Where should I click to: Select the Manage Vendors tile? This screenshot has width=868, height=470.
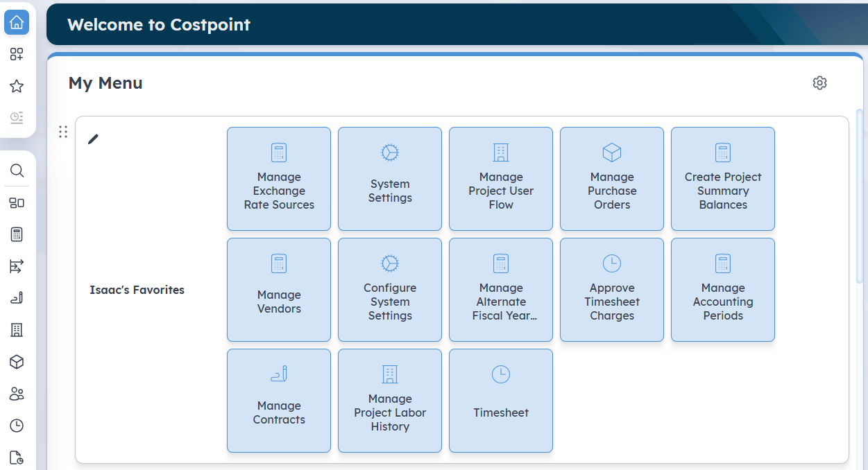(x=279, y=290)
